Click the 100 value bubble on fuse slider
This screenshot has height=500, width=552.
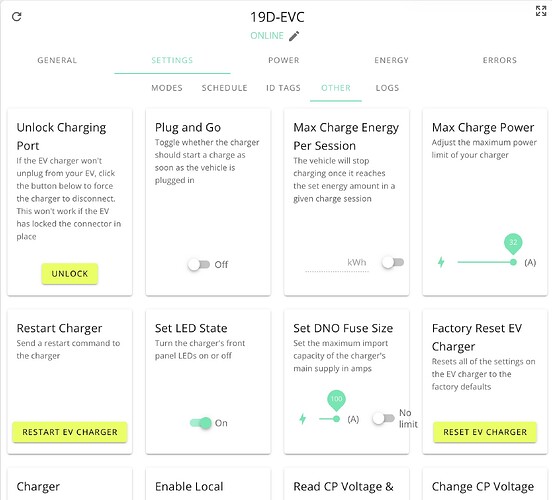coord(336,400)
